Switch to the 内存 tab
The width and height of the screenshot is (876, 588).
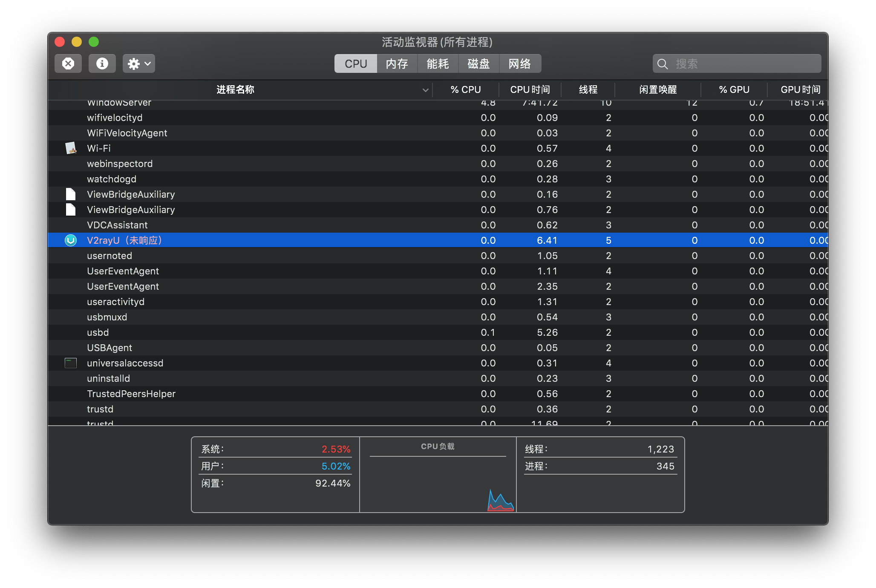(x=397, y=63)
